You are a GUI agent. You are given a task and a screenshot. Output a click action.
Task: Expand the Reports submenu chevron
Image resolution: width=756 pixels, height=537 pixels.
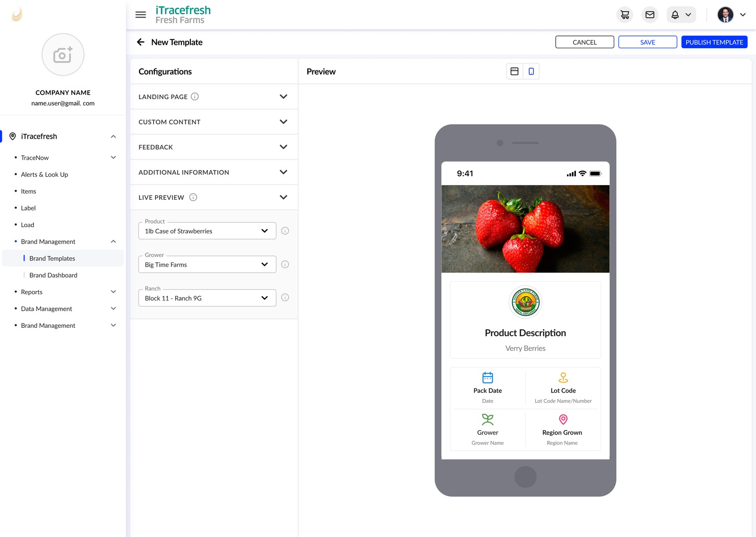pos(113,292)
